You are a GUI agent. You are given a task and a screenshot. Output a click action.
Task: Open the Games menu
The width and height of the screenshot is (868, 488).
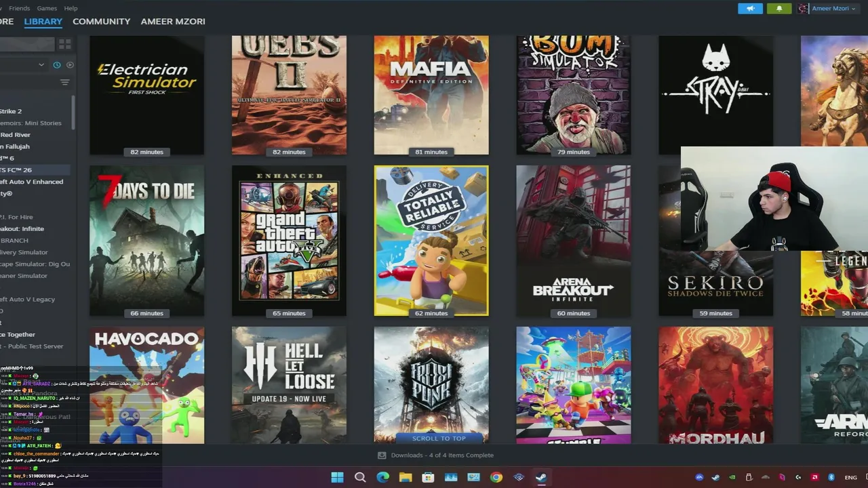pos(47,8)
